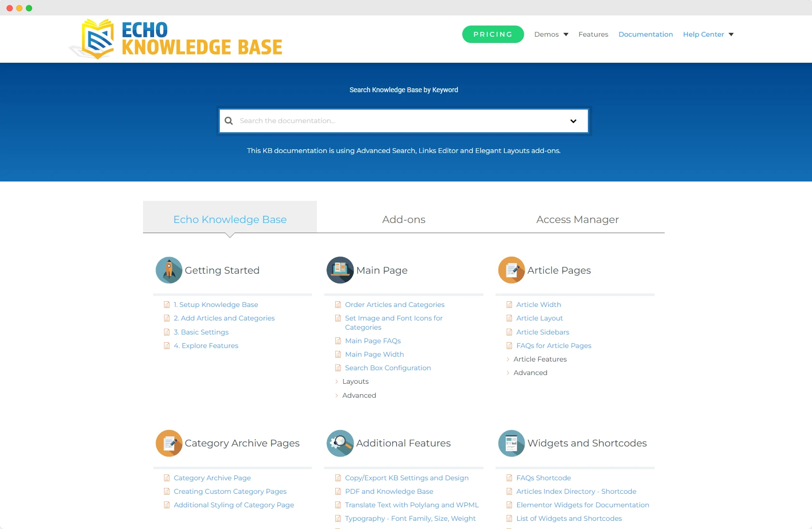Click the Main Page section icon
Viewport: 812px width, 529px height.
(340, 270)
